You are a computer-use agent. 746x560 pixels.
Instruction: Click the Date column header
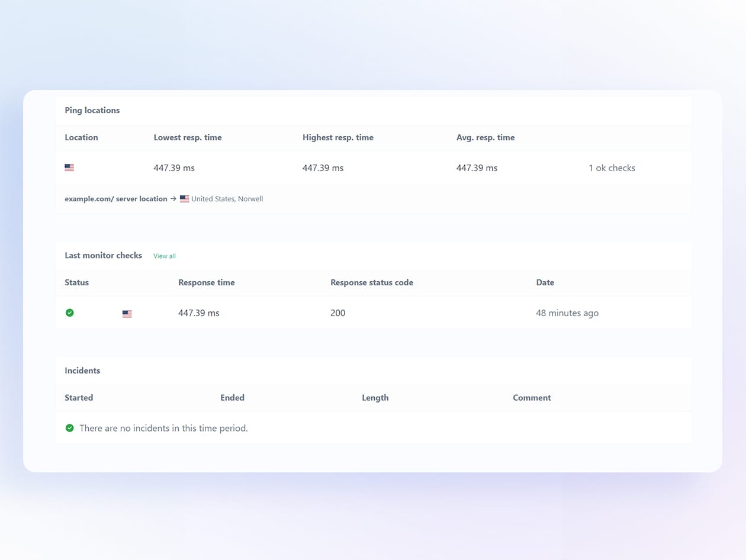(x=545, y=282)
